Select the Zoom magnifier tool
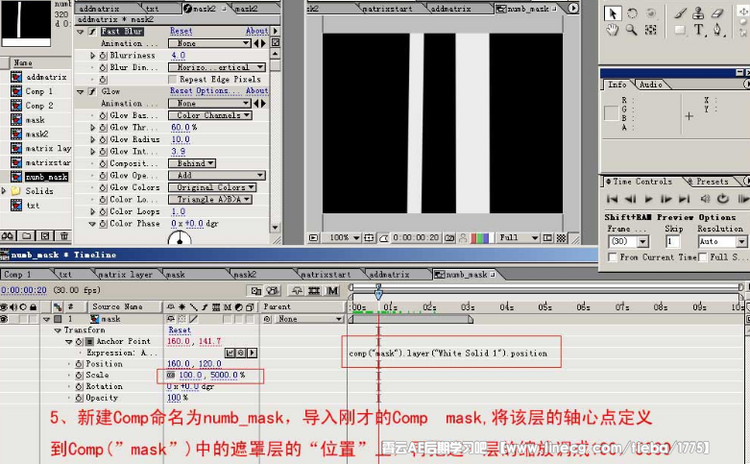This screenshot has height=464, width=750. tap(631, 30)
